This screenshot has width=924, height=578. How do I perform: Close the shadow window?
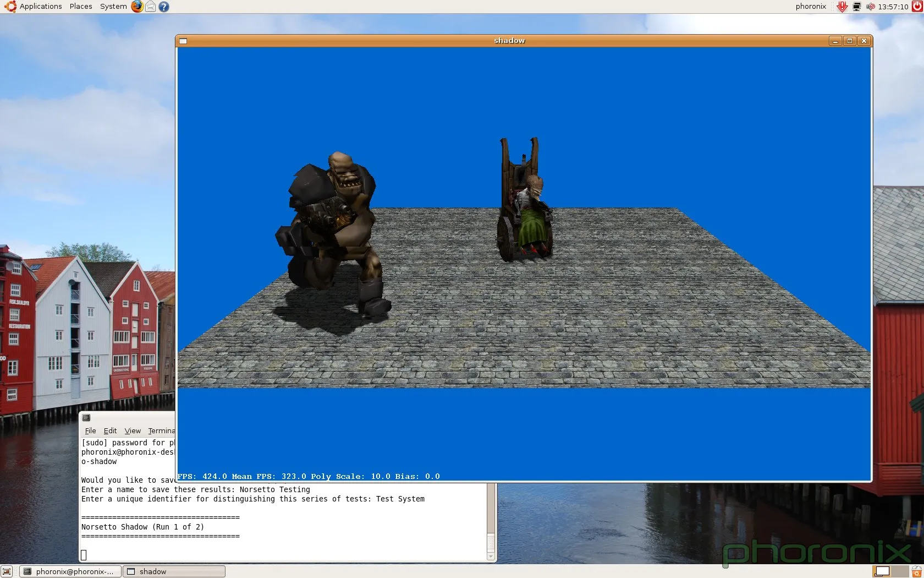[864, 41]
